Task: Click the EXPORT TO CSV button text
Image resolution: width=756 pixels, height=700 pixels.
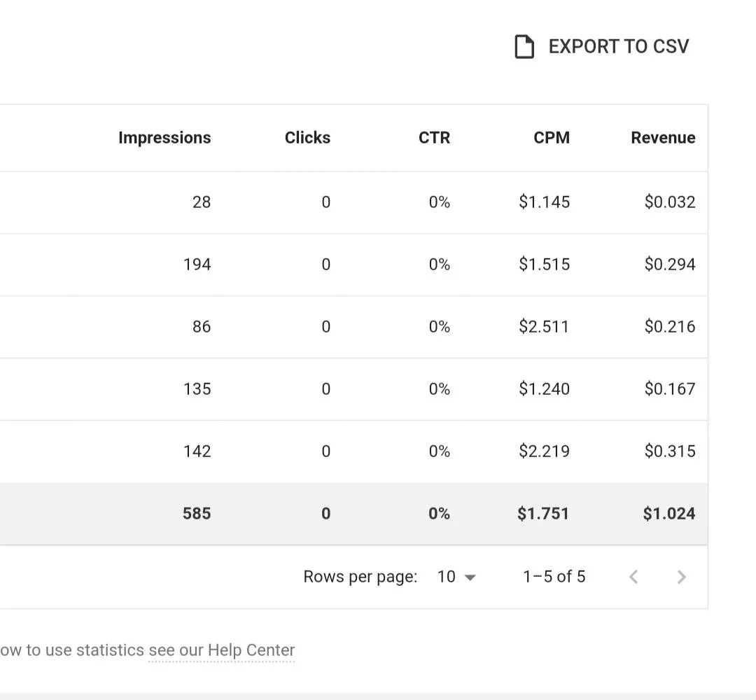Action: [x=619, y=47]
